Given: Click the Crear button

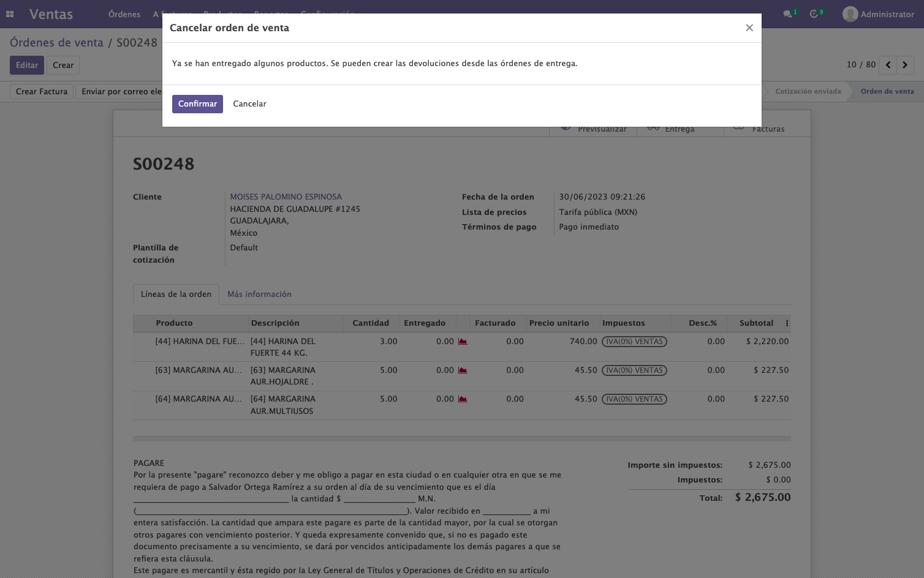Looking at the screenshot, I should point(63,66).
